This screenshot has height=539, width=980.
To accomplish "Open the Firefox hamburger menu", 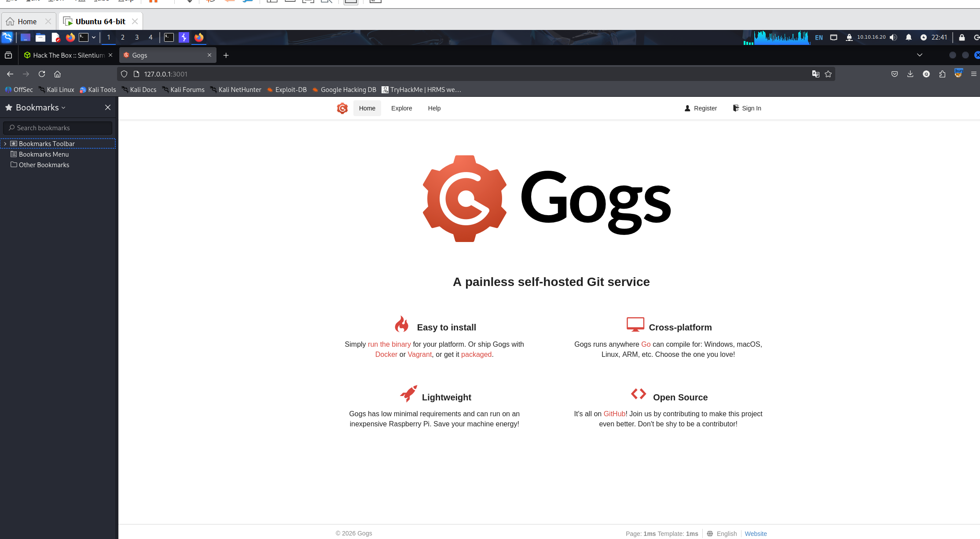I will click(x=974, y=74).
